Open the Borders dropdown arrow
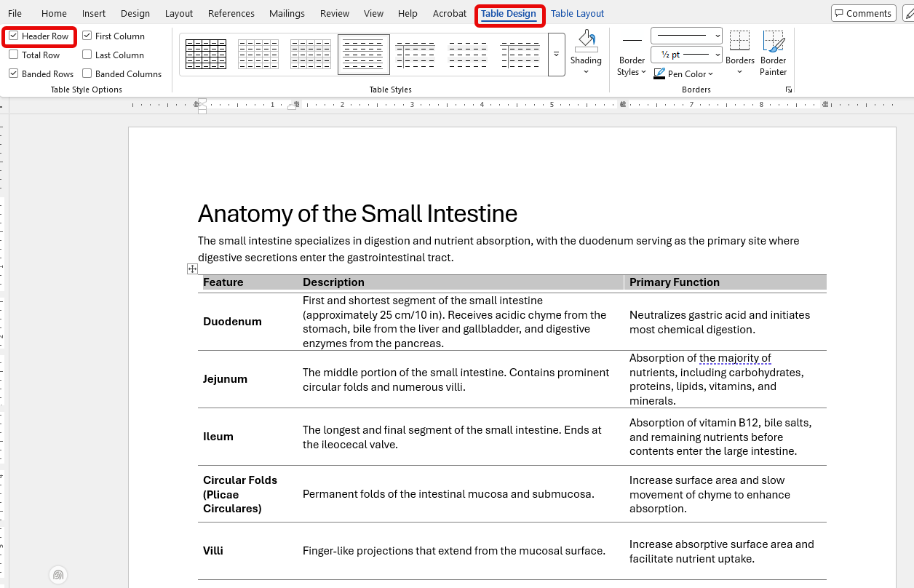Image resolution: width=914 pixels, height=588 pixels. 739,71
